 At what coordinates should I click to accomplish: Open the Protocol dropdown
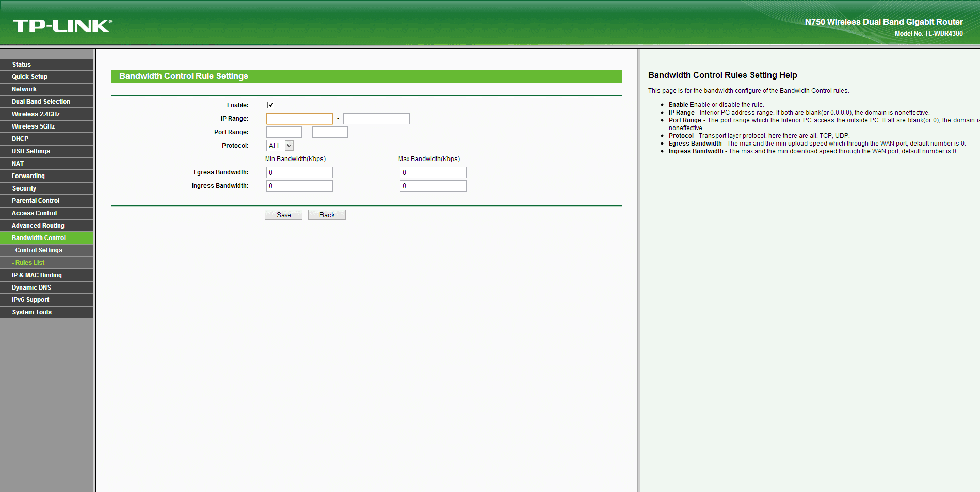point(280,146)
